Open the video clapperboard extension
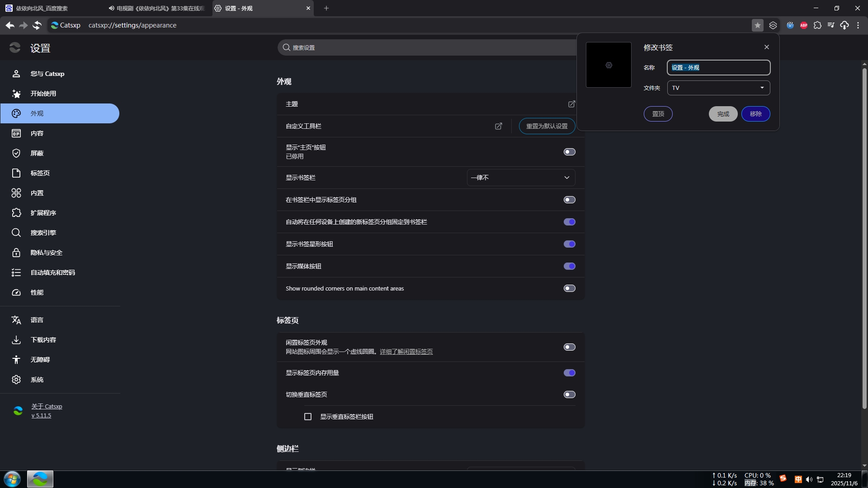 [790, 25]
